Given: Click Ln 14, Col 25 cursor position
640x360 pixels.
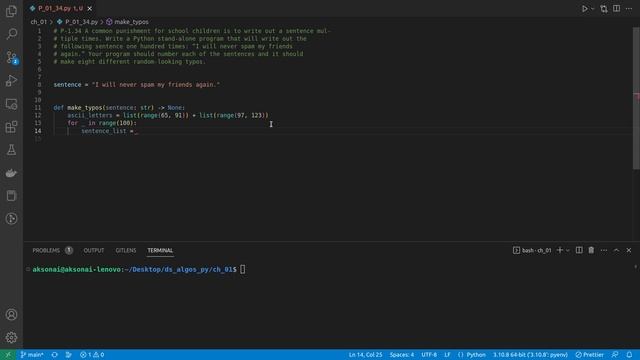Looking at the screenshot, I should (x=365, y=355).
